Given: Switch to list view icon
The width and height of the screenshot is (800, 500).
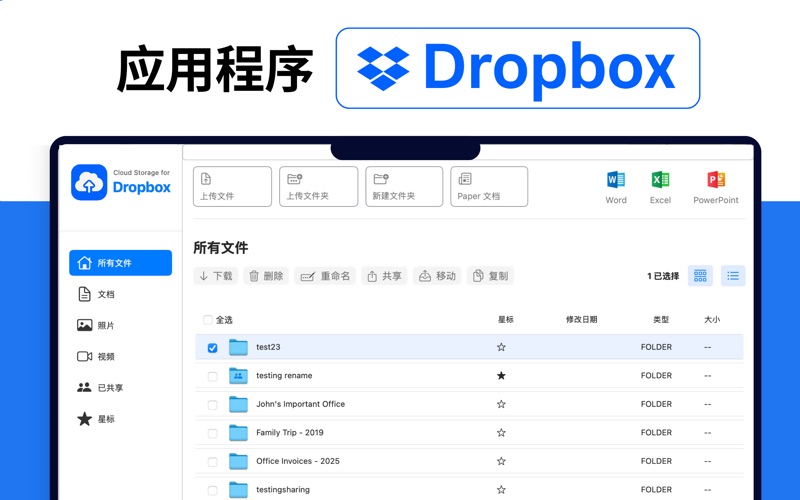Looking at the screenshot, I should click(733, 276).
